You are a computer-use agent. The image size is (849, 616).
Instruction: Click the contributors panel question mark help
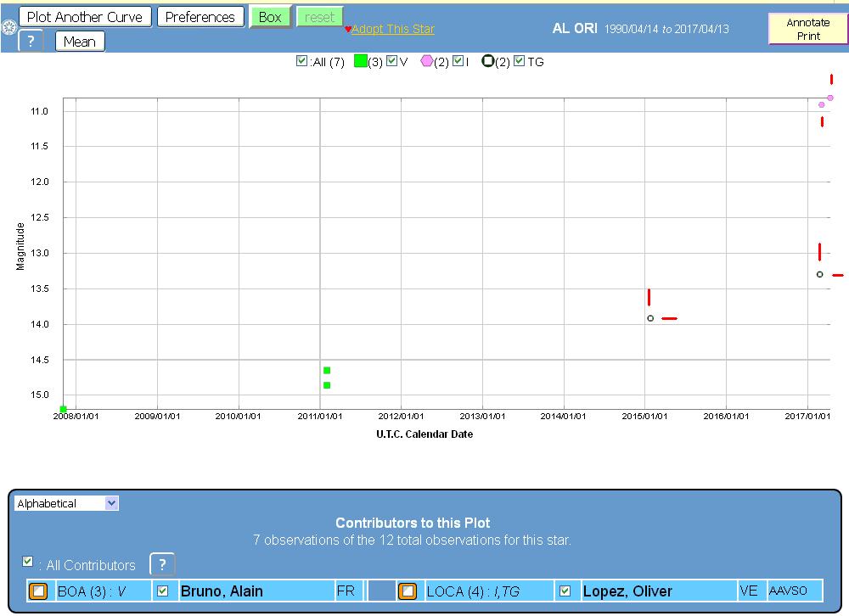(162, 564)
